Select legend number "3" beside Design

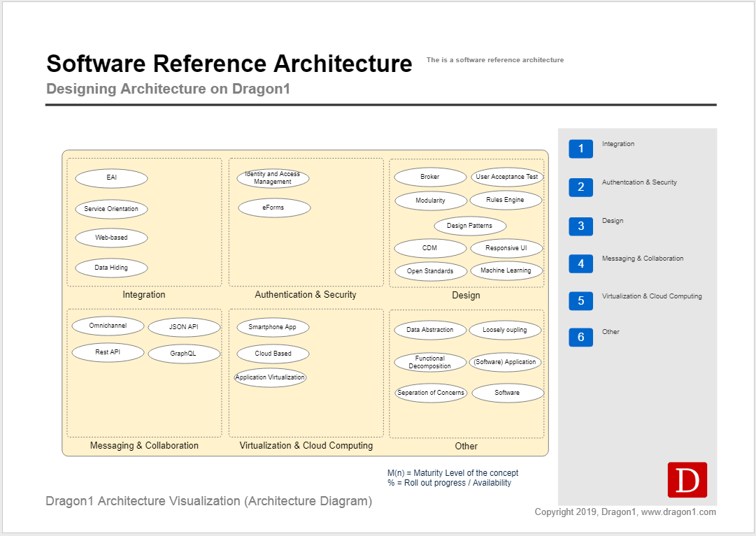[580, 226]
